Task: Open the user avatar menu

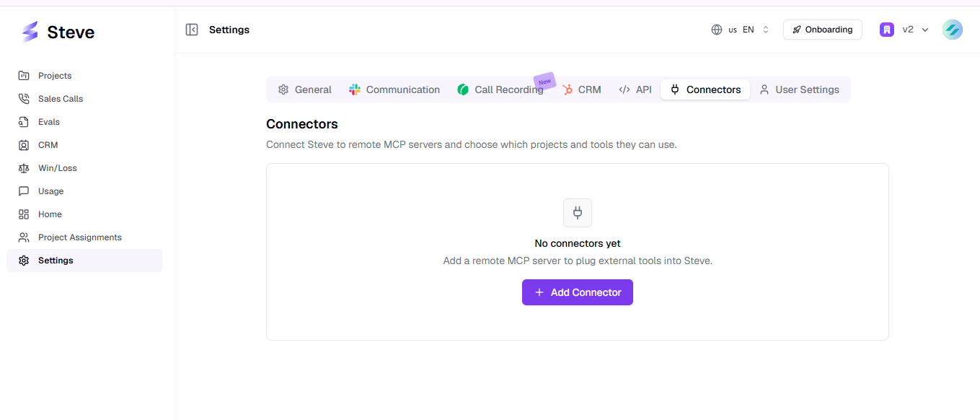Action: (x=953, y=30)
